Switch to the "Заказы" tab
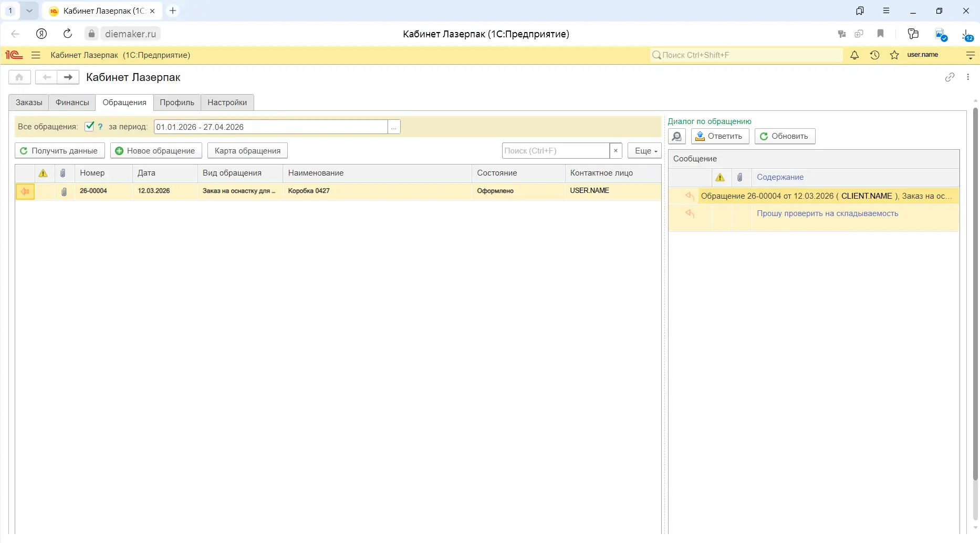The image size is (980, 543). pos(29,103)
